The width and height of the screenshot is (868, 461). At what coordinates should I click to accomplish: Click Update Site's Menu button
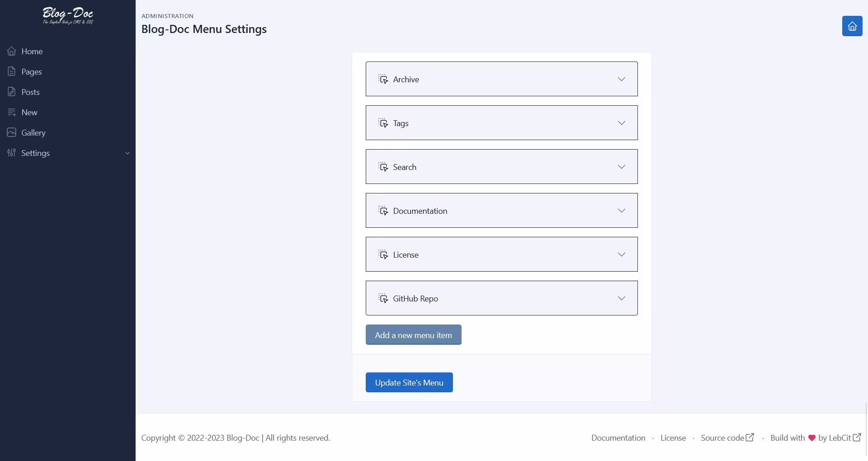tap(409, 382)
